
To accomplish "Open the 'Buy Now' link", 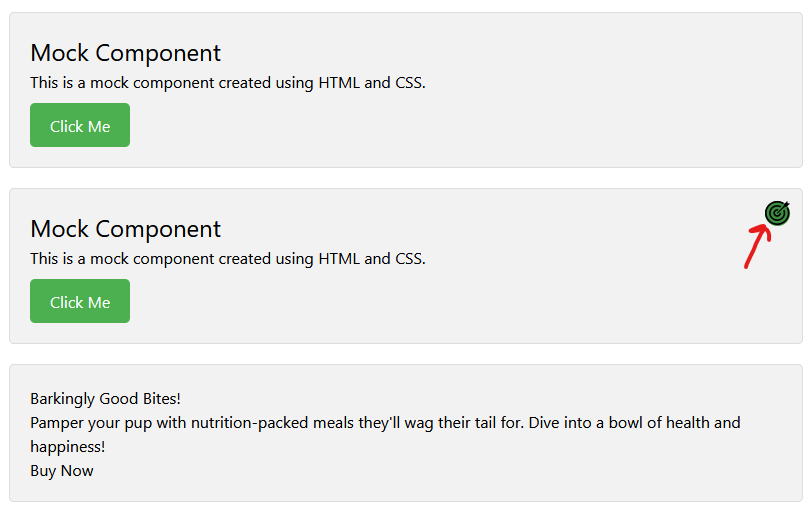I will point(62,470).
